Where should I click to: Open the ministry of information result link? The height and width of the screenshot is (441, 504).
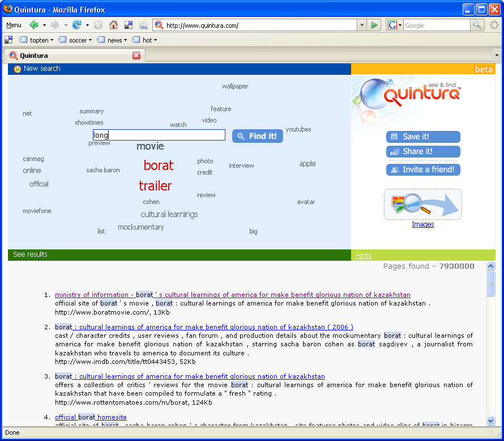(x=232, y=295)
